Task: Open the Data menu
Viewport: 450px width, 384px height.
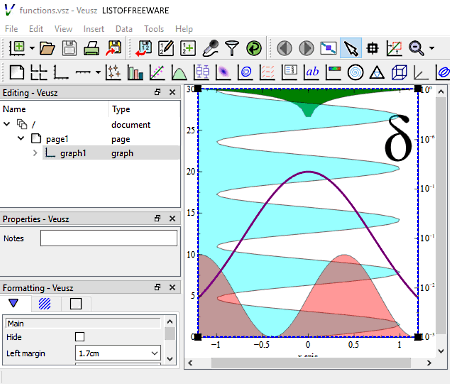Action: pos(124,29)
